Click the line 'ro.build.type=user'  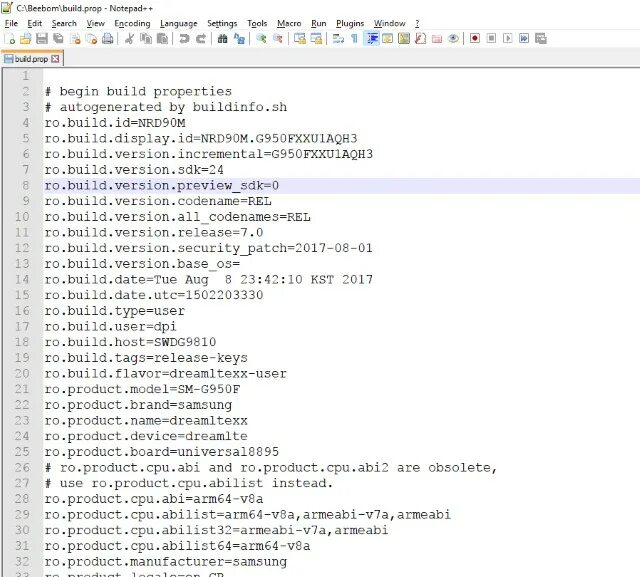click(x=115, y=311)
